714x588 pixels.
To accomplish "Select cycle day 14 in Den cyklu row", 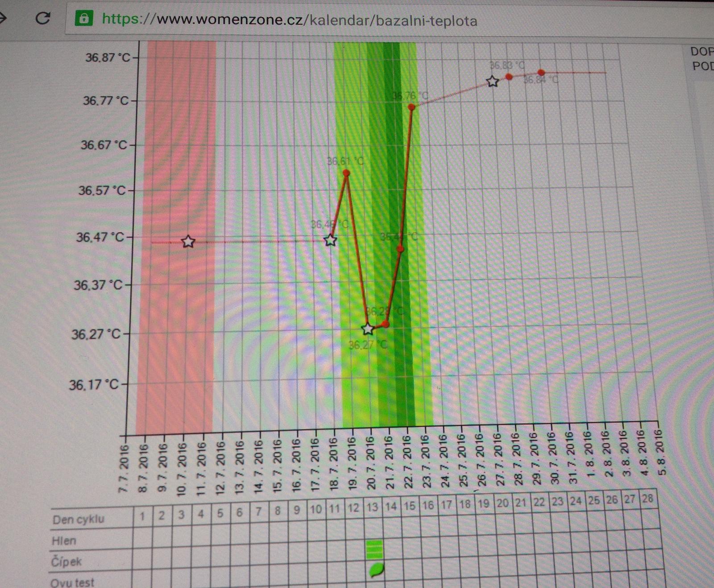I will point(391,506).
